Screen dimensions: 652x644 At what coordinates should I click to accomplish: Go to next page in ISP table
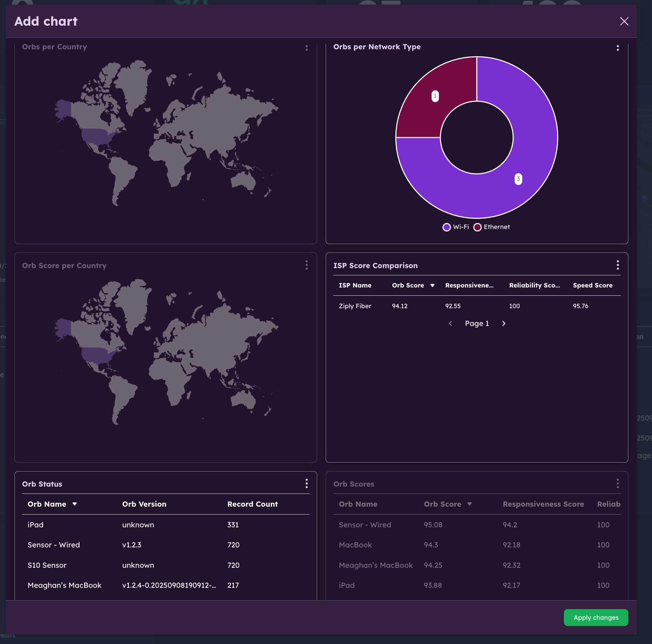503,324
